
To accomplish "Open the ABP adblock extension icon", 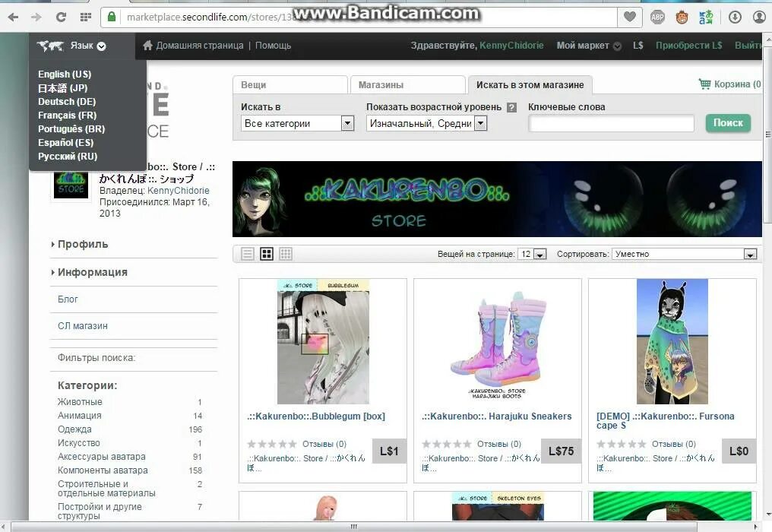I will click(x=657, y=17).
